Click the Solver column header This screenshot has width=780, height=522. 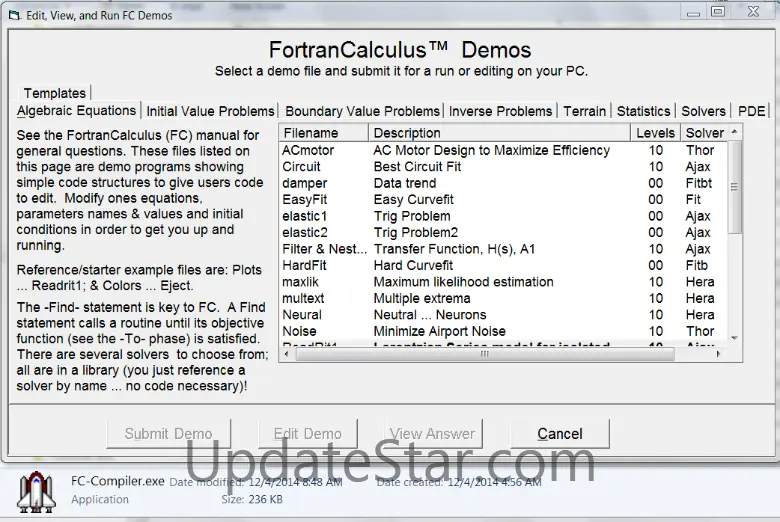click(x=704, y=133)
